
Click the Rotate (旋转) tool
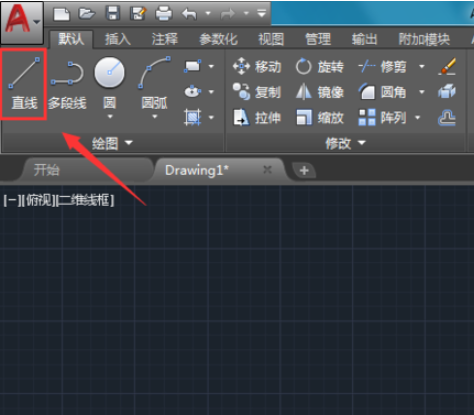pos(319,67)
